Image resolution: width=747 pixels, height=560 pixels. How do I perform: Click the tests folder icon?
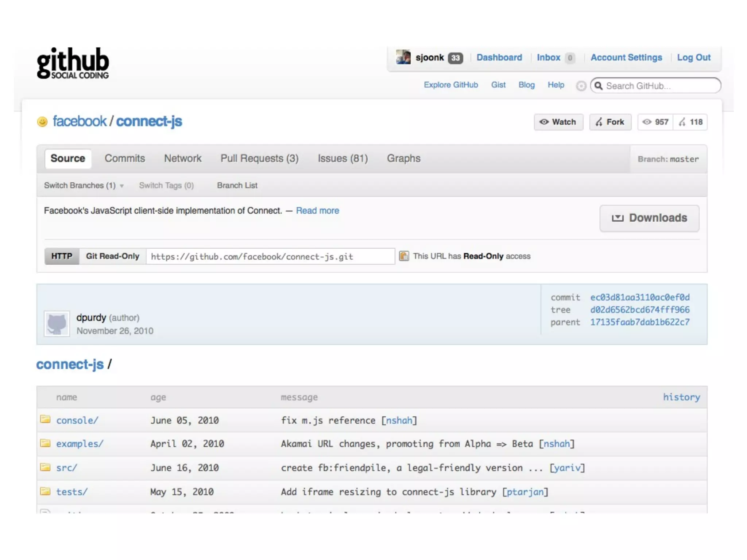(x=45, y=491)
